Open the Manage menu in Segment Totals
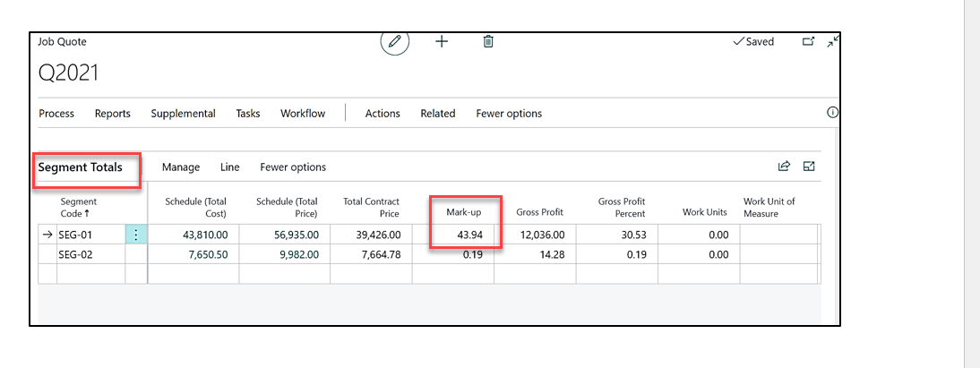The width and height of the screenshot is (980, 368). click(x=181, y=167)
